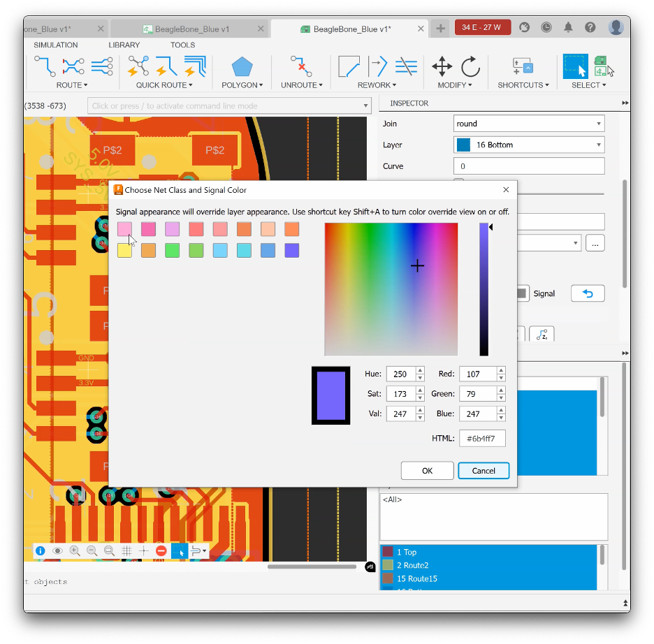Viewport: 654px width, 644px height.
Task: Open the UNROUTE dropdown menu
Action: tap(302, 85)
